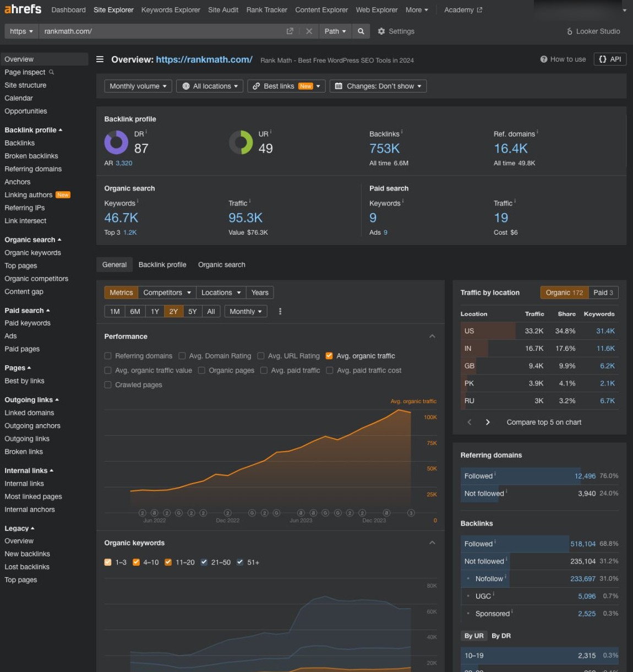
Task: Switch to the Backlink profile tab
Action: 162,264
